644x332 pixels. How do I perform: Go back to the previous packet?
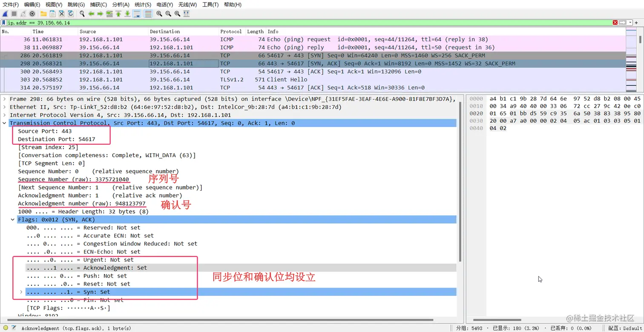91,14
